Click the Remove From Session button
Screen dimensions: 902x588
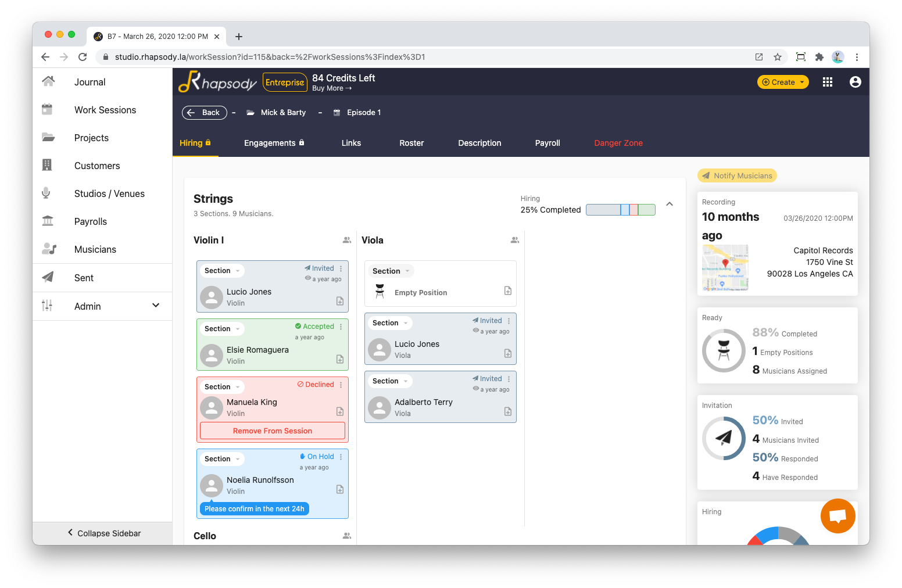pos(273,431)
